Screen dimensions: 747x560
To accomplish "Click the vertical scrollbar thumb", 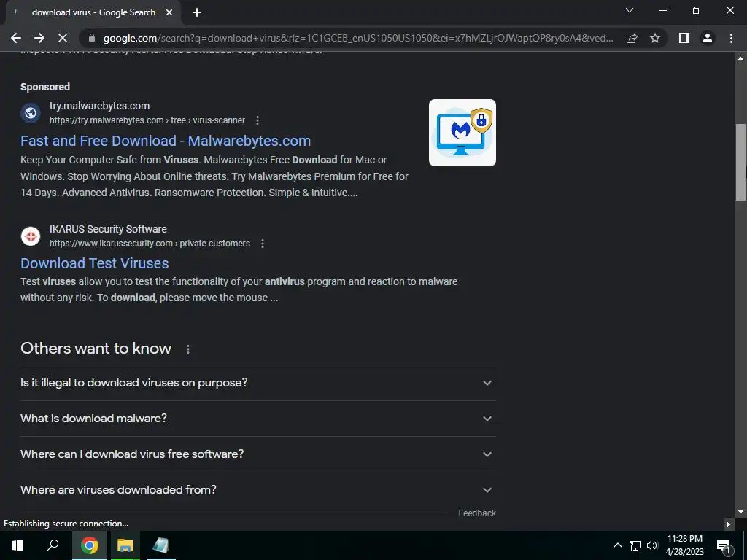I will (740, 162).
